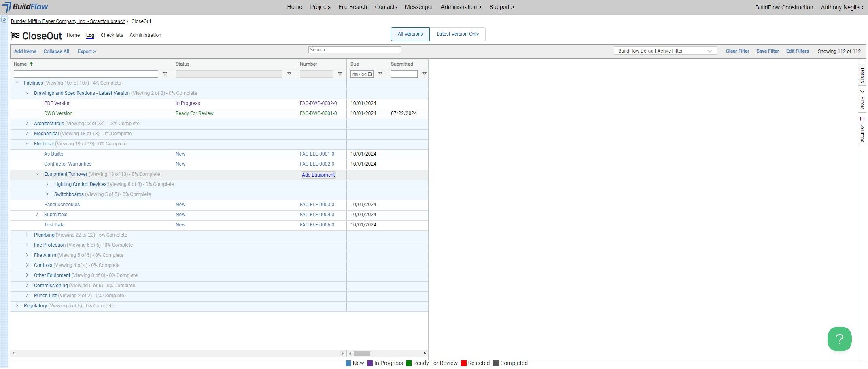868x369 pixels.
Task: Click the green help question mark icon
Action: pos(839,339)
